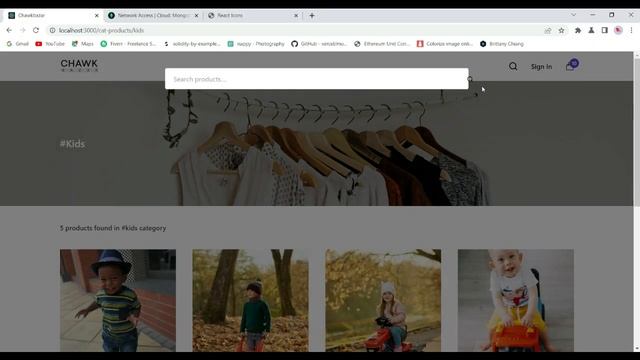Click the browser forward arrow
Screen dimensions: 640x360
(x=22, y=30)
